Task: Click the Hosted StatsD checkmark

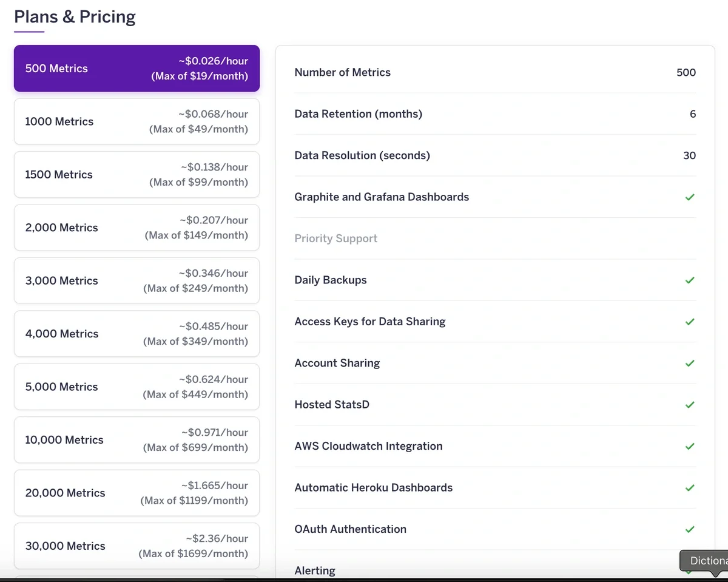Action: click(x=690, y=405)
